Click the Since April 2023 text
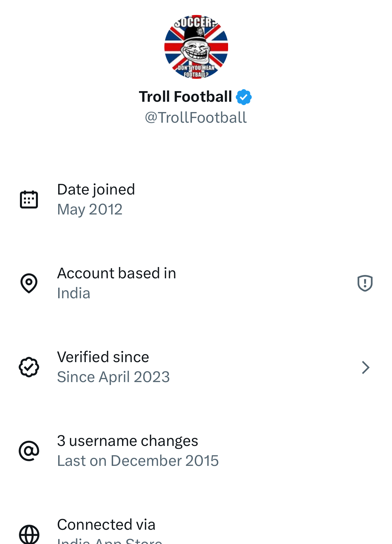392x544 pixels. pyautogui.click(x=113, y=377)
